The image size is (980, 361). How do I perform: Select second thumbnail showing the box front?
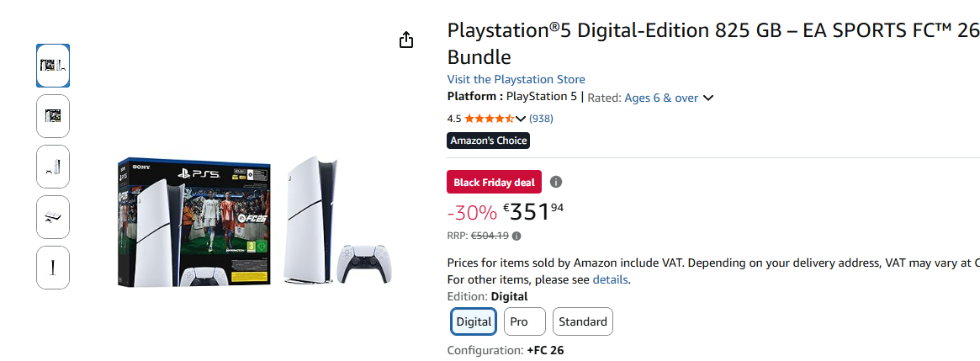53,116
